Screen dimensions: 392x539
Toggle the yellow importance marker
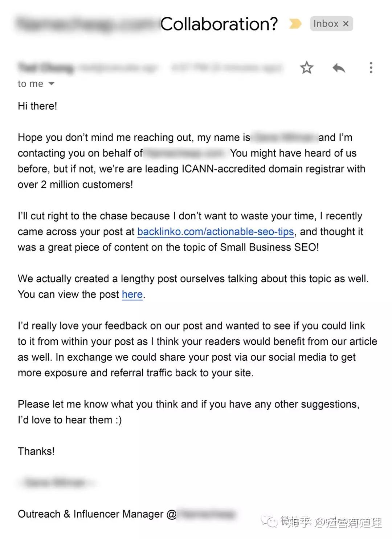[x=295, y=24]
